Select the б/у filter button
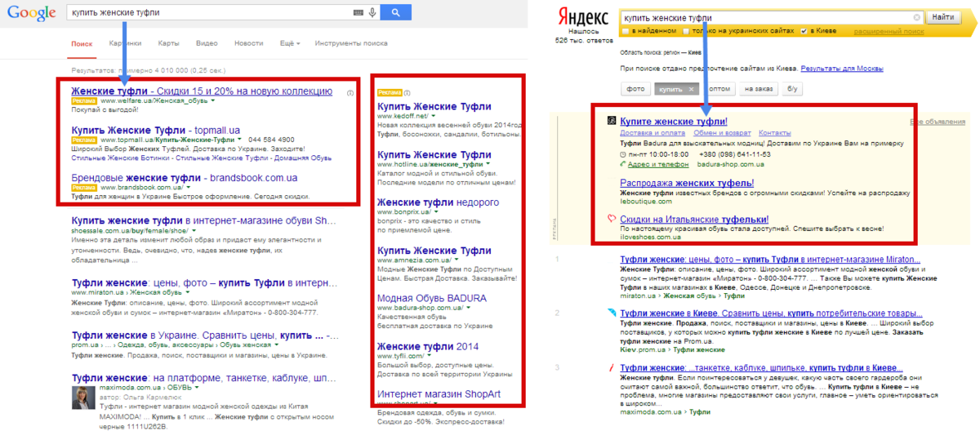 (793, 88)
